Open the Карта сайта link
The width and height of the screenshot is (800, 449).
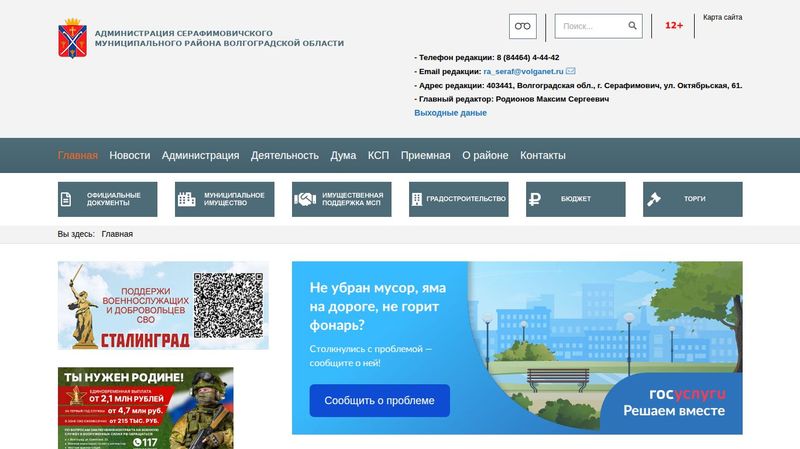pyautogui.click(x=722, y=18)
